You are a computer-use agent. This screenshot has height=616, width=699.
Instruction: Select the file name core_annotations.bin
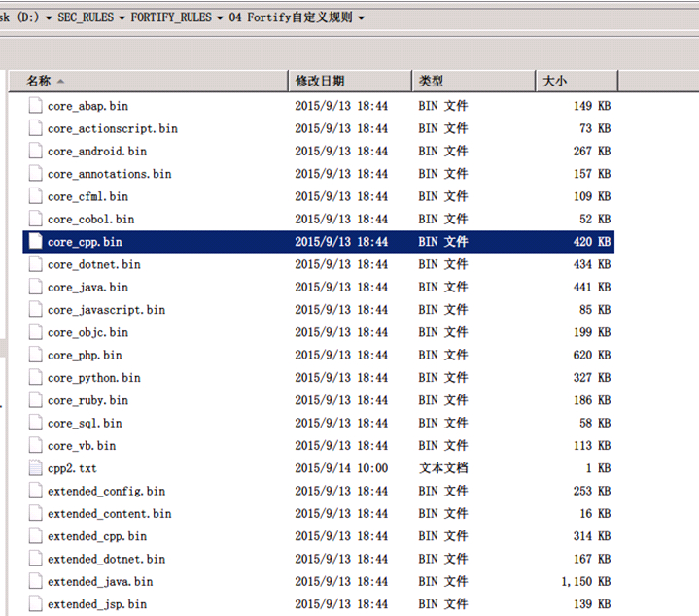point(109,174)
